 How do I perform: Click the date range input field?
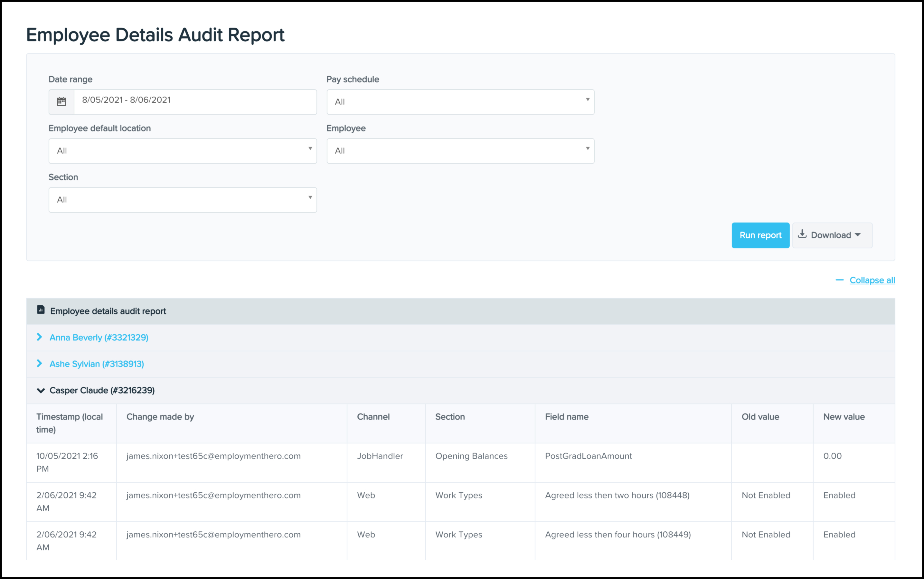(195, 102)
